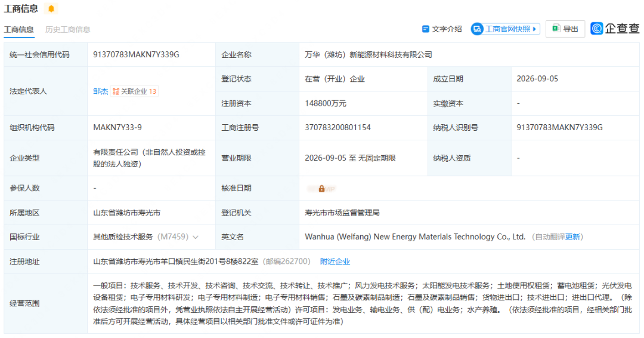This screenshot has width=644, height=338.
Task: Click the 注册地址 label cell
Action: 45,262
